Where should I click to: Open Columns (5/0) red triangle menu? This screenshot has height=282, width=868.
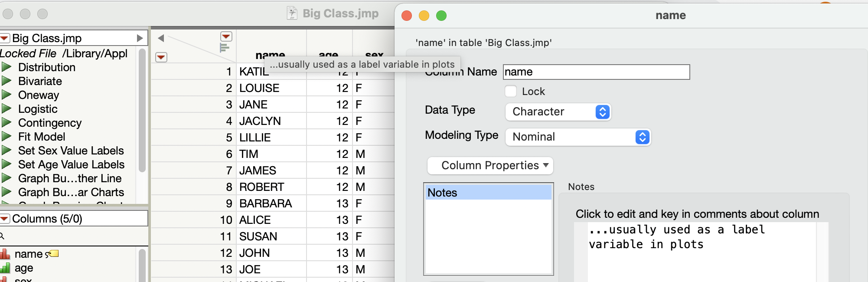point(5,219)
